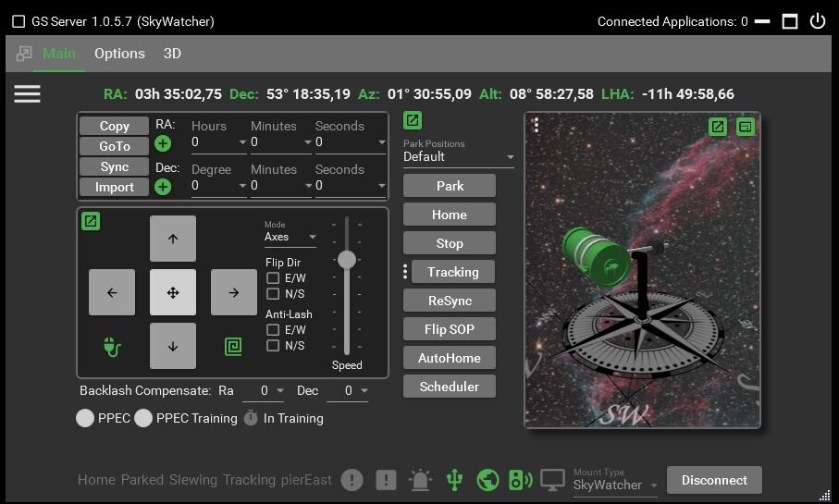
Task: Enable Flip Dir N/S checkbox
Action: (x=273, y=294)
